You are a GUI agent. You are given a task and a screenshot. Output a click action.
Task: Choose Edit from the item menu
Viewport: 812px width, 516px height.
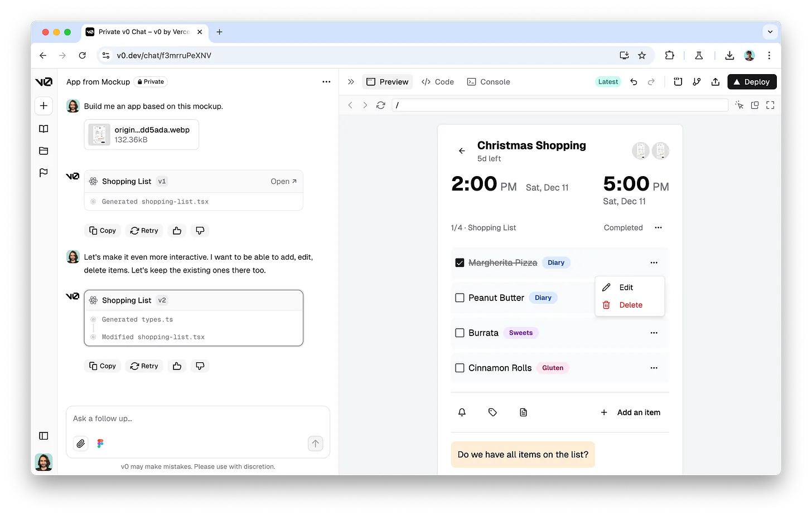point(630,288)
